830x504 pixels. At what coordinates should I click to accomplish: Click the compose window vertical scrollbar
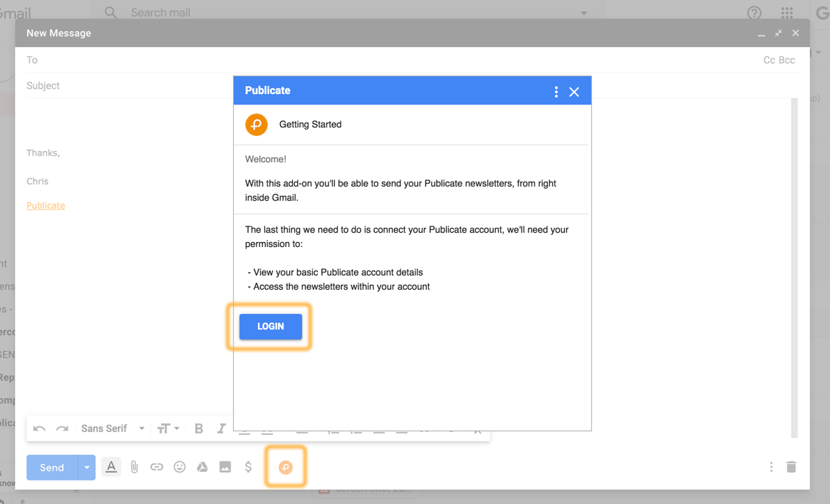click(x=794, y=268)
